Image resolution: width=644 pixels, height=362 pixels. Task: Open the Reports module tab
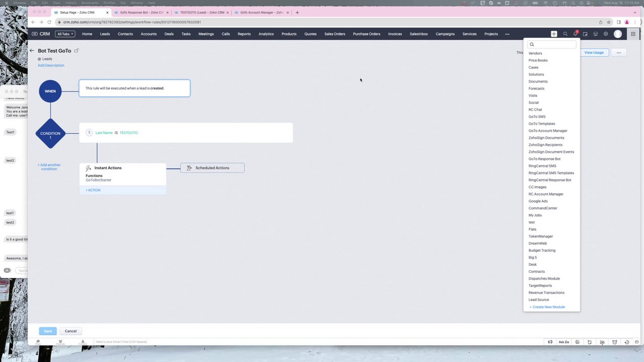tap(244, 34)
